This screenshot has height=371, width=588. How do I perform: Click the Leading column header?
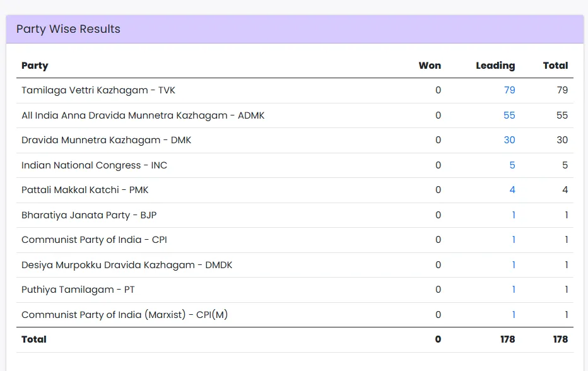[x=495, y=66]
